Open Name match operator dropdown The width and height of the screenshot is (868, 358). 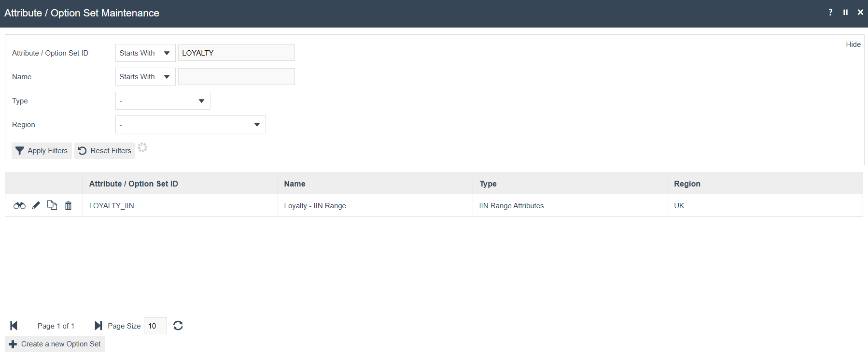point(145,77)
